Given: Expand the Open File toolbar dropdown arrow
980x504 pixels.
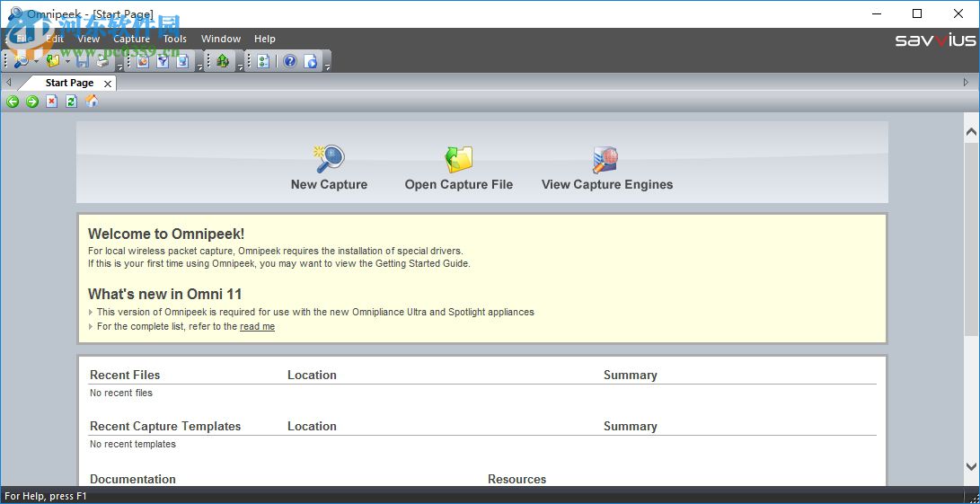Looking at the screenshot, I should click(x=67, y=61).
